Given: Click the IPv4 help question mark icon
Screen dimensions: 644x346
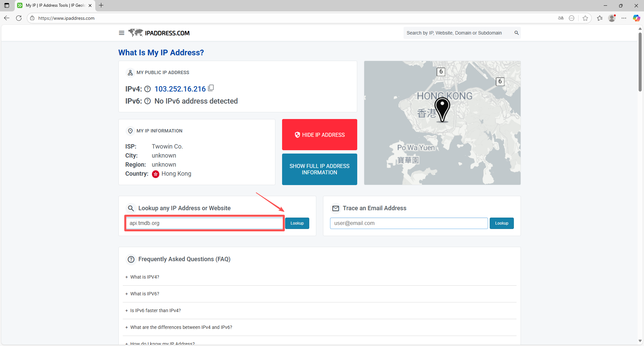Looking at the screenshot, I should point(148,89).
